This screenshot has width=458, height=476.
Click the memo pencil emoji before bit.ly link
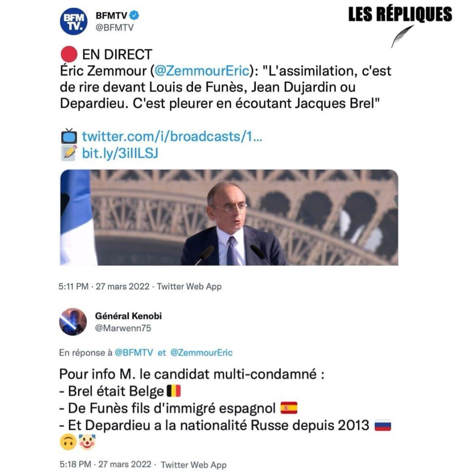click(69, 153)
